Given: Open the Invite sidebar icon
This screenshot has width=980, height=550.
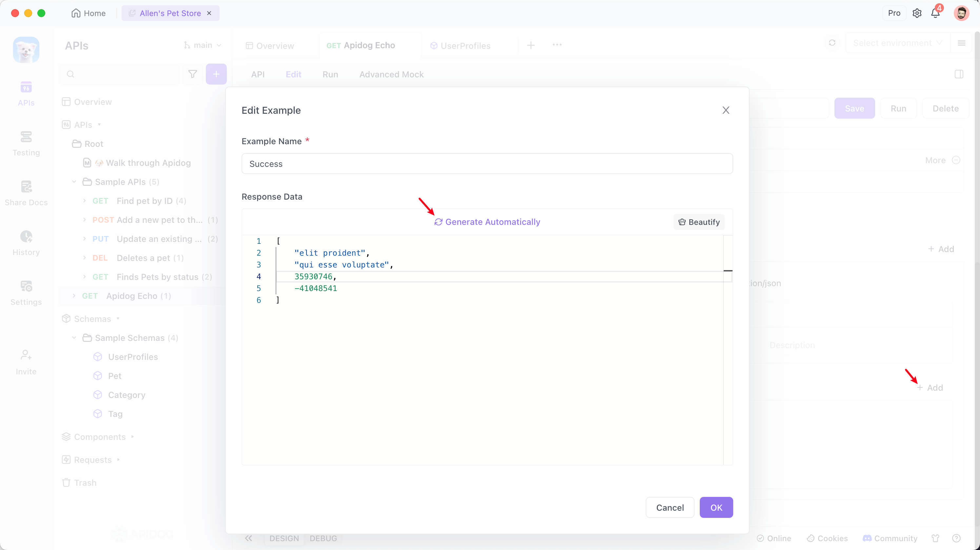Looking at the screenshot, I should click(26, 362).
